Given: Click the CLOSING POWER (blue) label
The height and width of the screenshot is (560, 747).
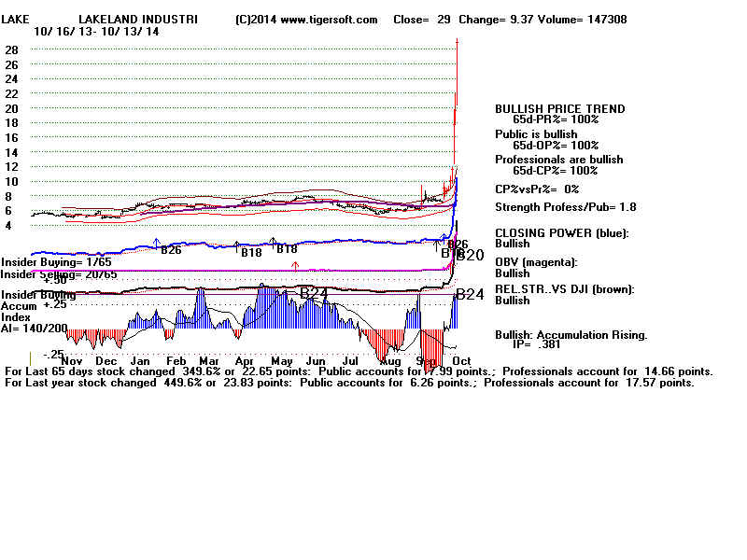Looking at the screenshot, I should point(562,233).
